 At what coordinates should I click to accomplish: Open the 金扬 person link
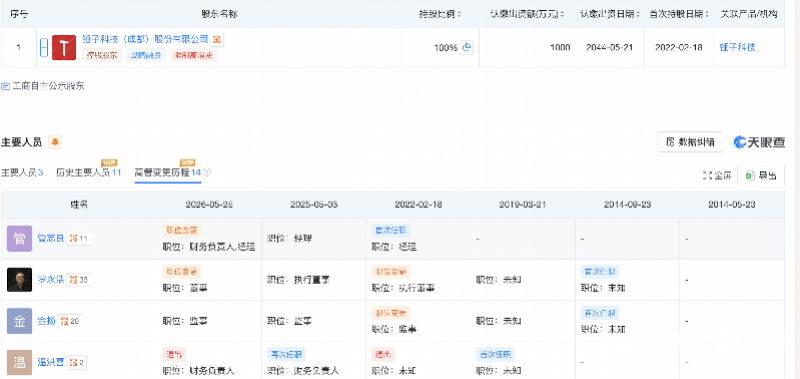(46, 321)
